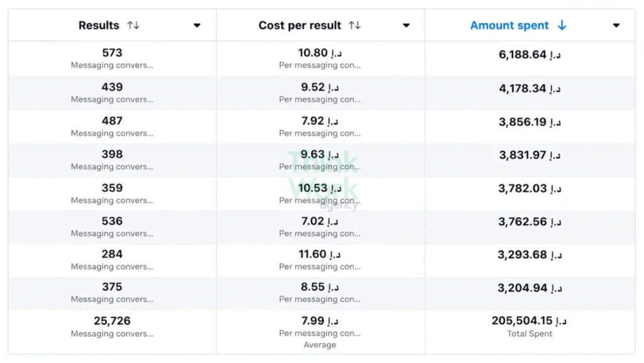This screenshot has height=363, width=644.
Task: Select the 439 results cell
Action: [x=112, y=92]
